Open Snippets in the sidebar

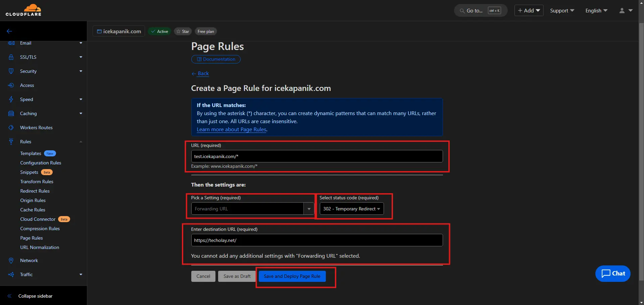tap(29, 172)
